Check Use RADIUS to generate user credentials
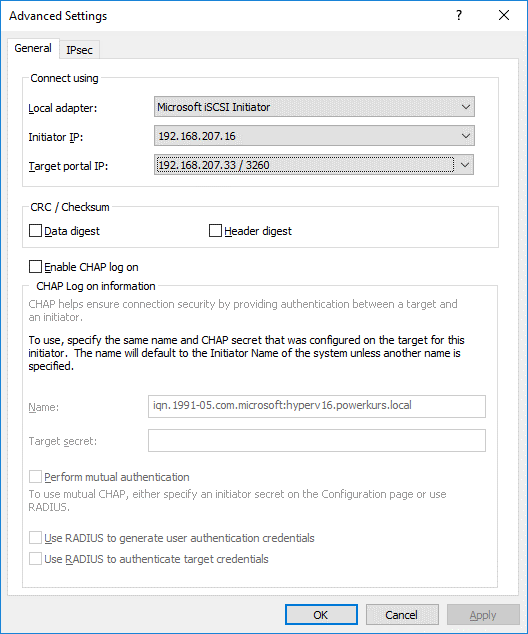528x634 pixels. coord(36,538)
